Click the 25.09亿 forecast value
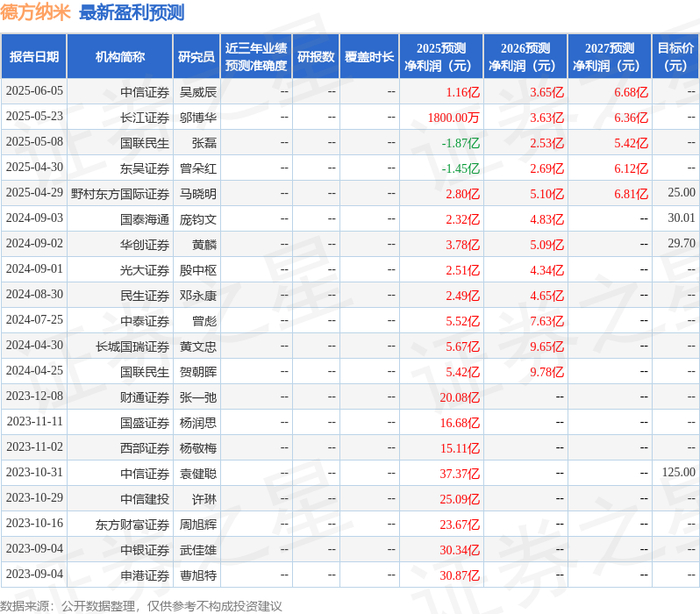The height and width of the screenshot is (614, 700). coord(460,500)
